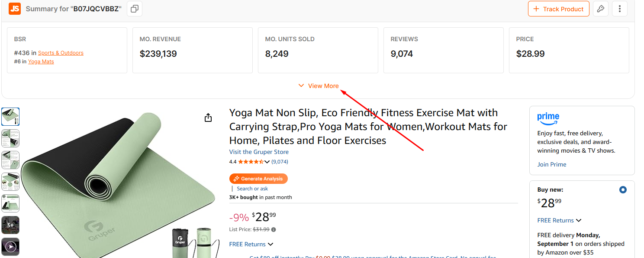Image resolution: width=644 pixels, height=258 pixels.
Task: Play the product video thumbnail
Action: [x=11, y=247]
